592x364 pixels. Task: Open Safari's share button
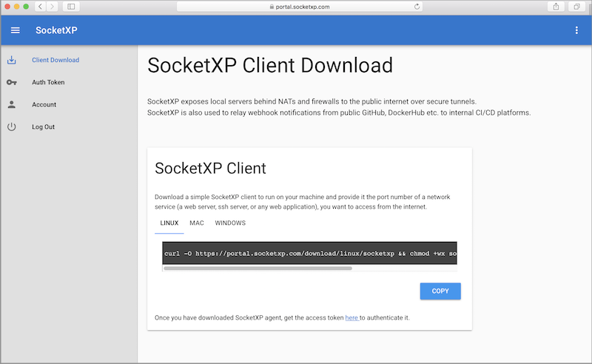(x=556, y=7)
